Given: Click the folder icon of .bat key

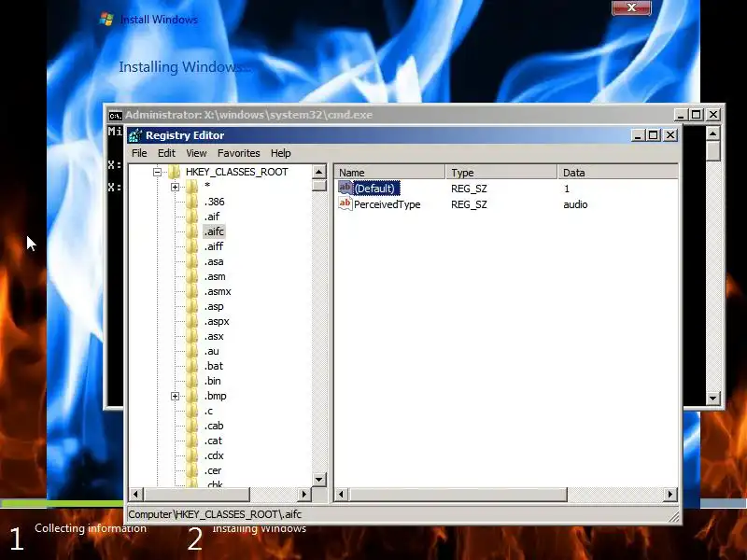Looking at the screenshot, I should (191, 366).
